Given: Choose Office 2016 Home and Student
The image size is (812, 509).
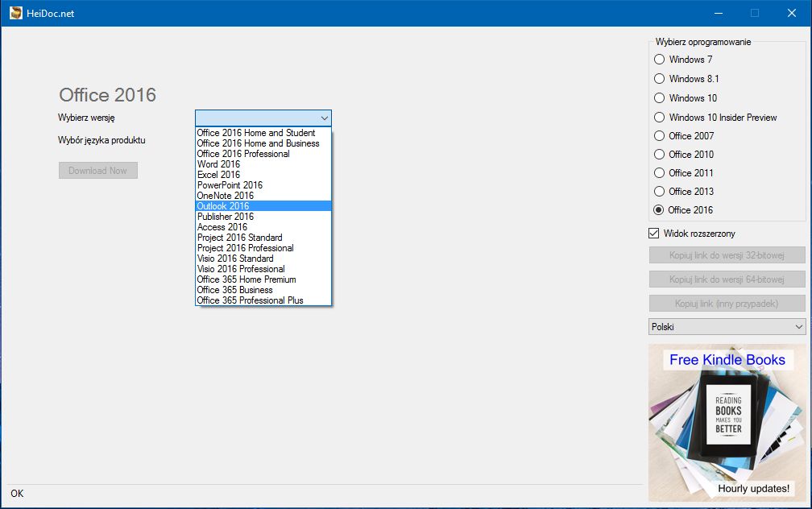Looking at the screenshot, I should [263, 133].
